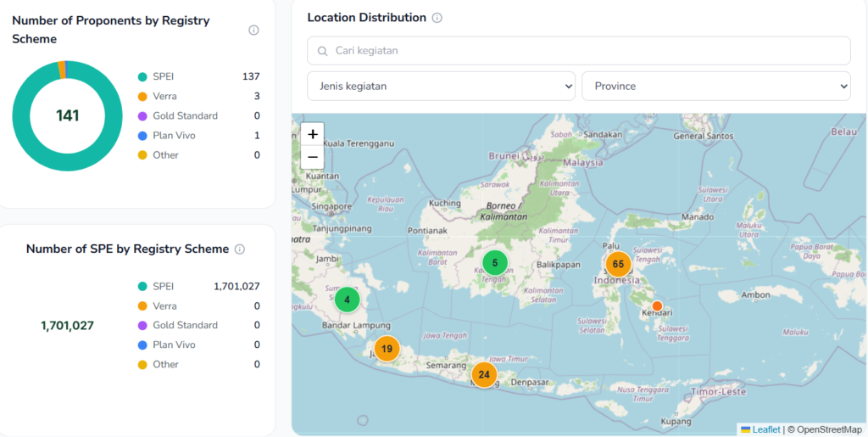Click the Singapore label on the map
This screenshot has height=437, width=868.
pyautogui.click(x=331, y=206)
